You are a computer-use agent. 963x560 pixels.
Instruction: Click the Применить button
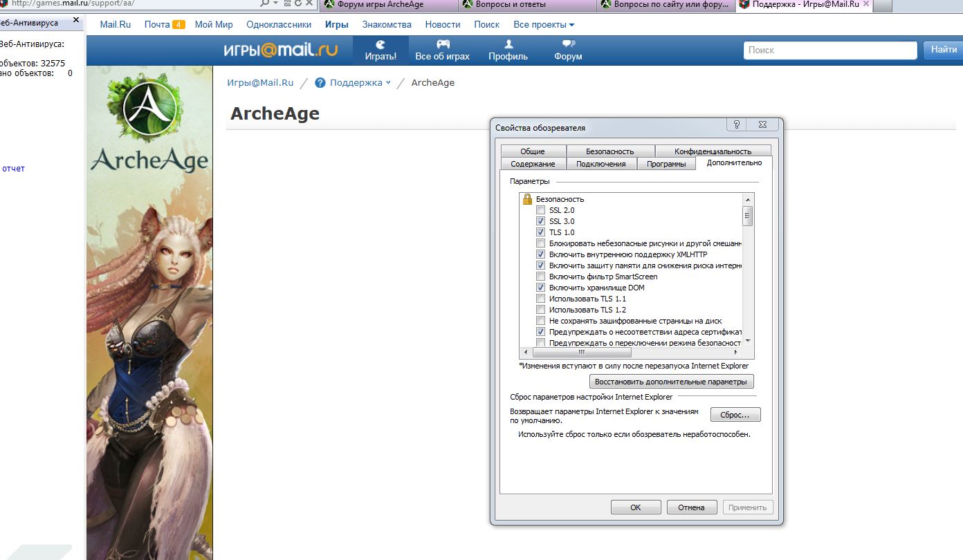click(748, 507)
